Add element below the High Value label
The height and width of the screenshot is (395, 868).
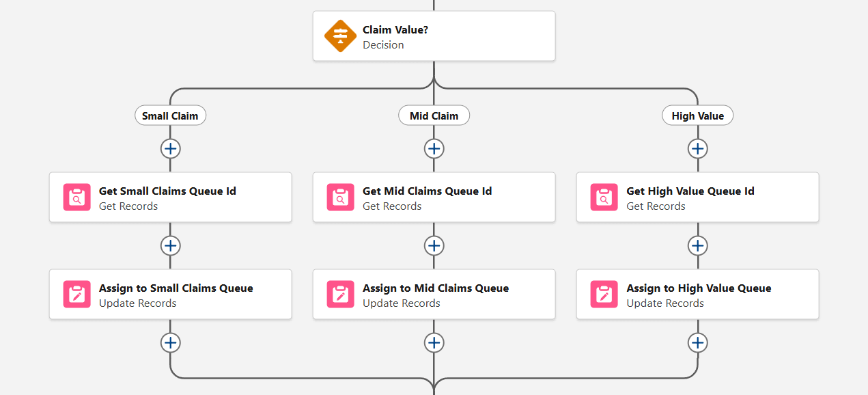point(697,148)
